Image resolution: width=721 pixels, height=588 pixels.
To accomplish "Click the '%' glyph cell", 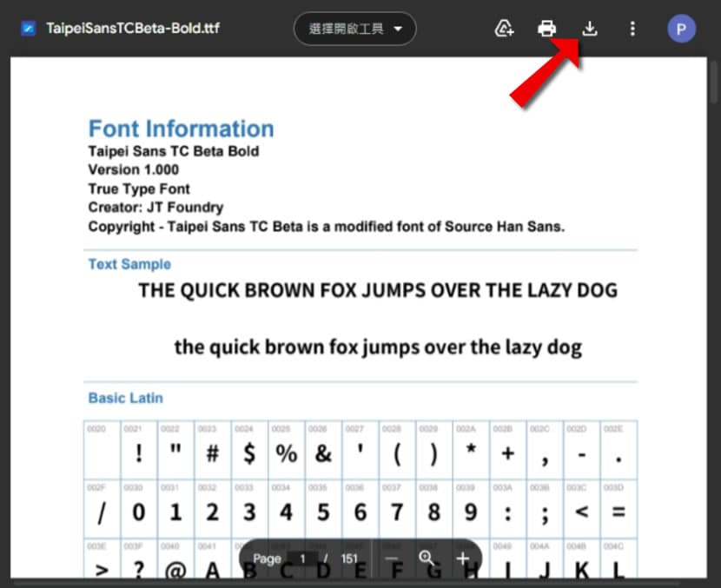I will click(x=287, y=450).
